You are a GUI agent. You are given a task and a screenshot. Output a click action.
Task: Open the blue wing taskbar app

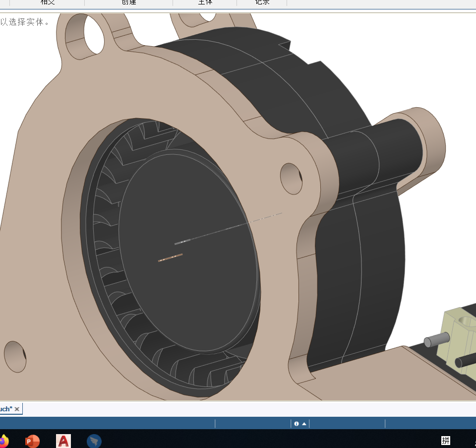(94, 441)
